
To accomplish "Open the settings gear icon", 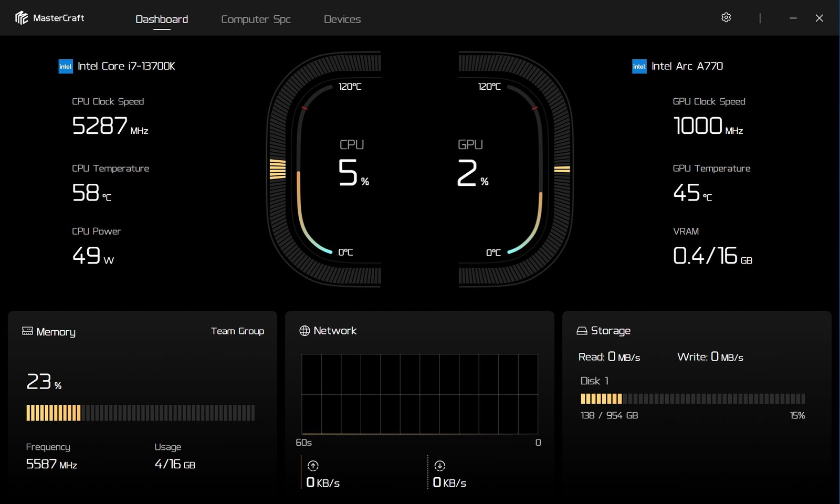I will click(726, 18).
